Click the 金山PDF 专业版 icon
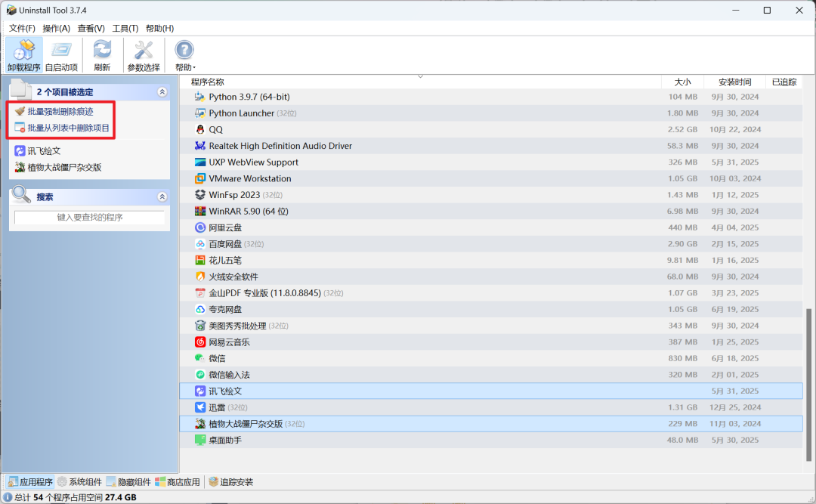This screenshot has height=504, width=816. pyautogui.click(x=199, y=293)
